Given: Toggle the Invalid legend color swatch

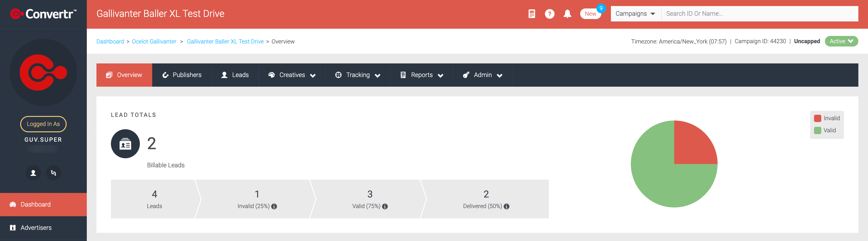Looking at the screenshot, I should pyautogui.click(x=817, y=118).
